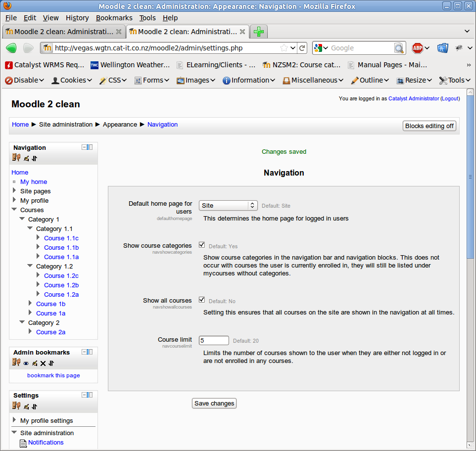Click assign roles icon in Admin bookmarks block

16,362
